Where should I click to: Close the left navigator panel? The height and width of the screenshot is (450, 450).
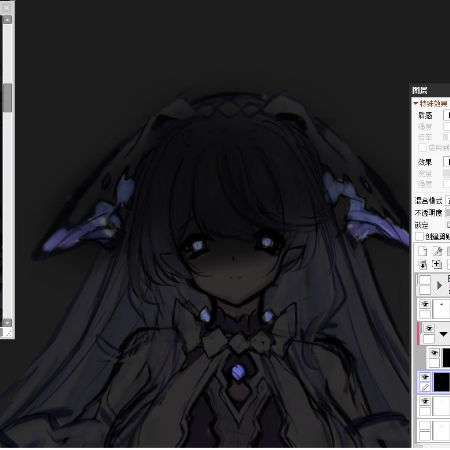coord(7,7)
